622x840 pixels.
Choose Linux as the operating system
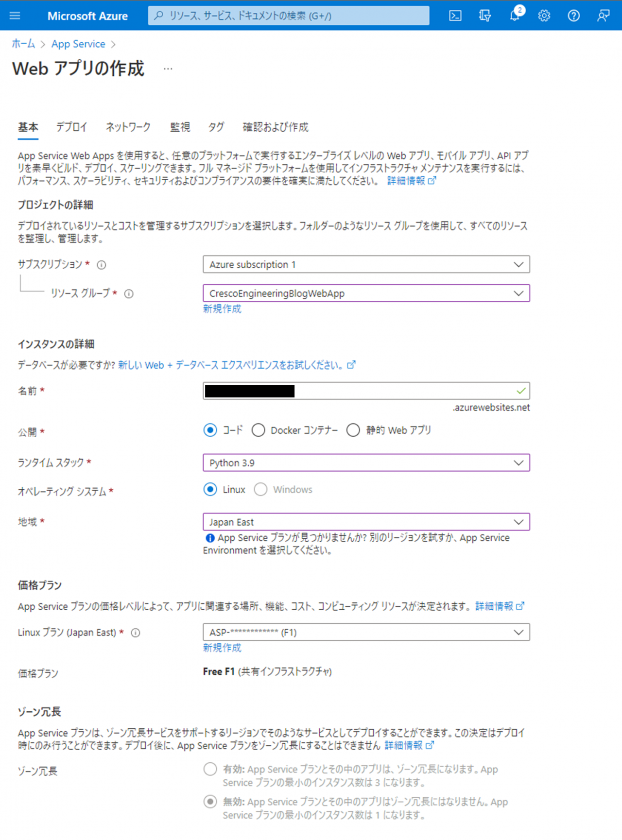210,490
